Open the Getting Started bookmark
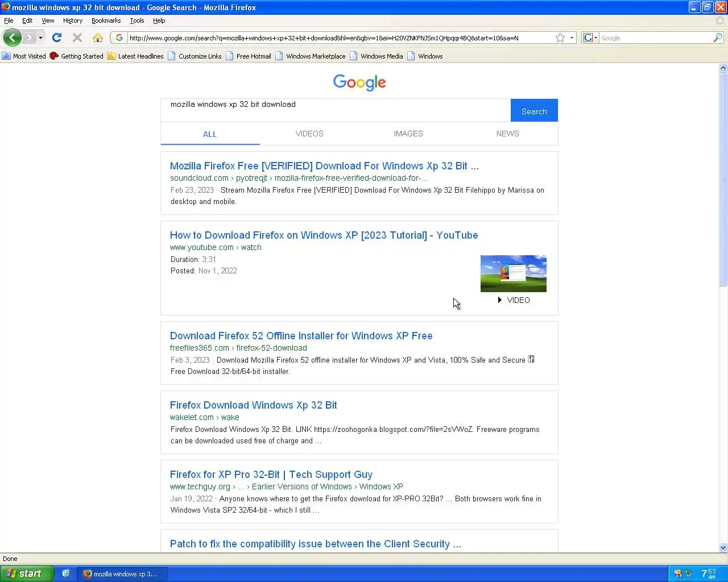The height and width of the screenshot is (582, 728). [x=77, y=56]
